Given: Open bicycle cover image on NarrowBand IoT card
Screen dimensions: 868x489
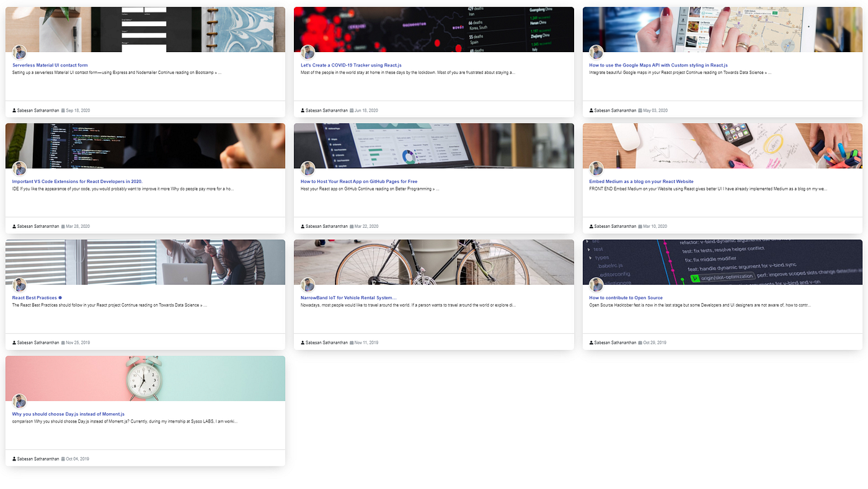Looking at the screenshot, I should (434, 262).
